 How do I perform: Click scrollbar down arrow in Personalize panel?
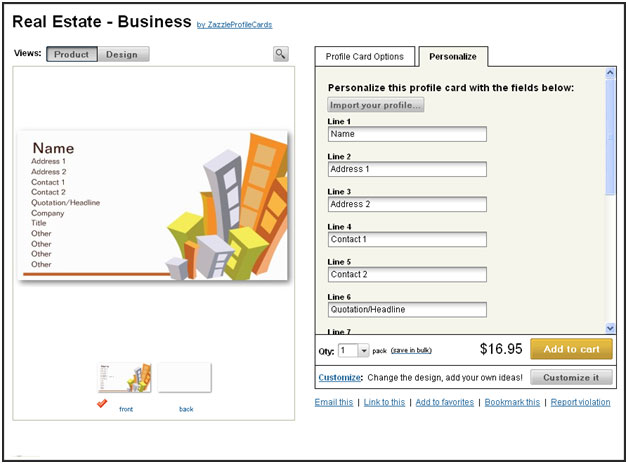point(610,328)
